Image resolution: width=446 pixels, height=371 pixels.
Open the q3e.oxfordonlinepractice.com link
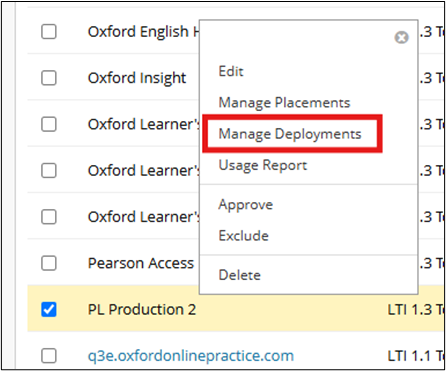coord(191,356)
